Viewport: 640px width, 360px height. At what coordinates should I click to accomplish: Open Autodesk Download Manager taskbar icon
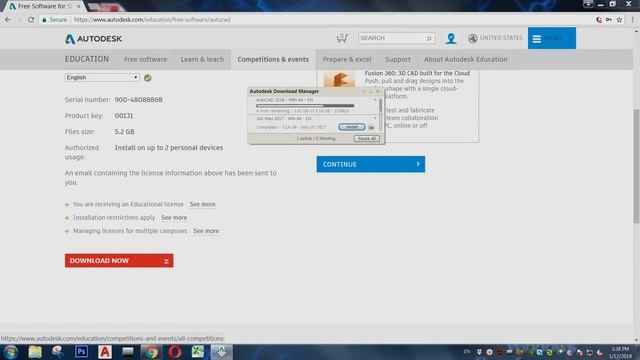(222, 352)
